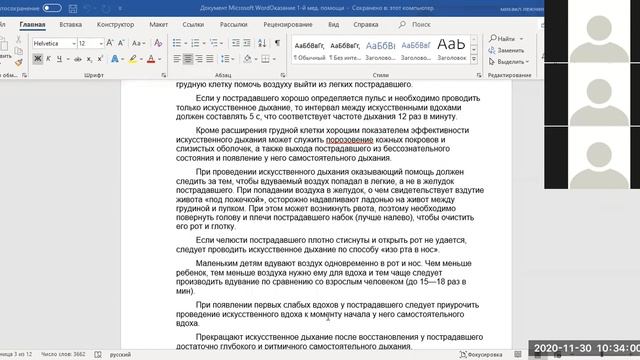Apply the Без интервала style

(345, 50)
